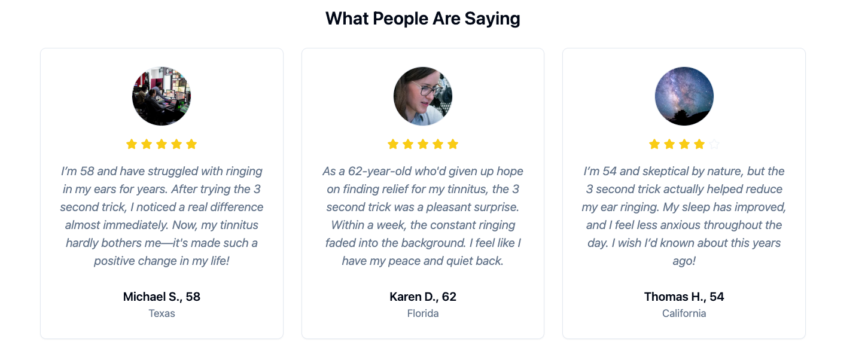Click the "Florida" location label

tap(423, 313)
